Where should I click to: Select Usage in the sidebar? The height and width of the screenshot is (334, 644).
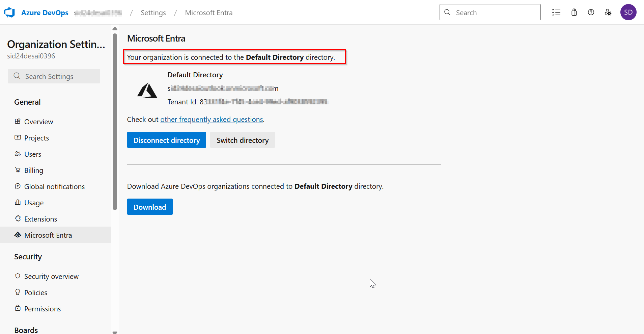55,203
